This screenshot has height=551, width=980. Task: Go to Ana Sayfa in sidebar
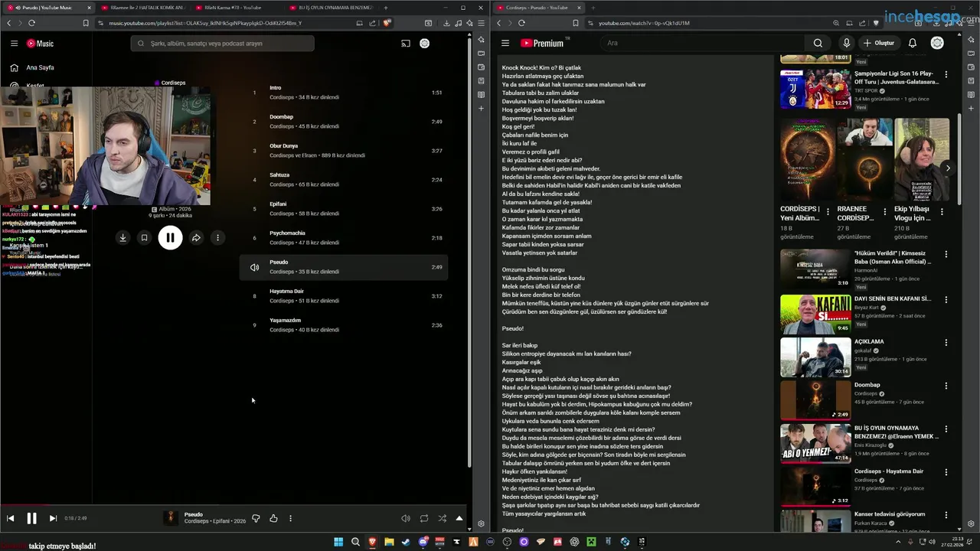point(40,67)
